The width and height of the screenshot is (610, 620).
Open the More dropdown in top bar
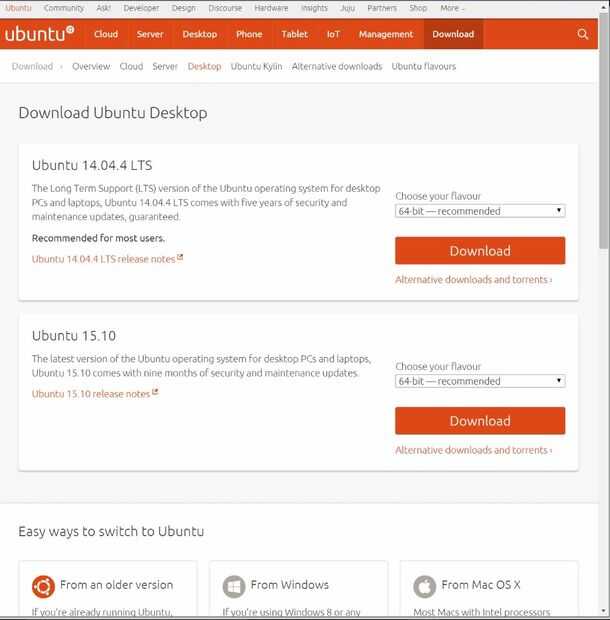[x=452, y=8]
